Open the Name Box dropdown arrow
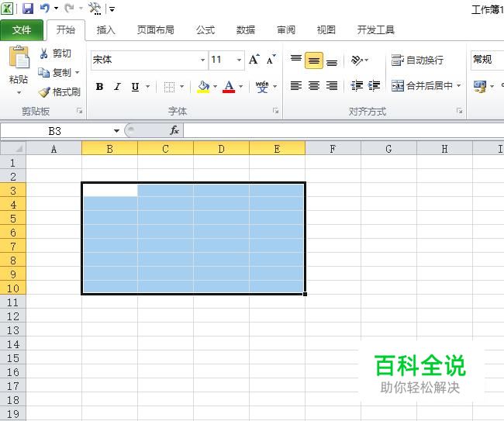504x421 pixels. [x=116, y=131]
